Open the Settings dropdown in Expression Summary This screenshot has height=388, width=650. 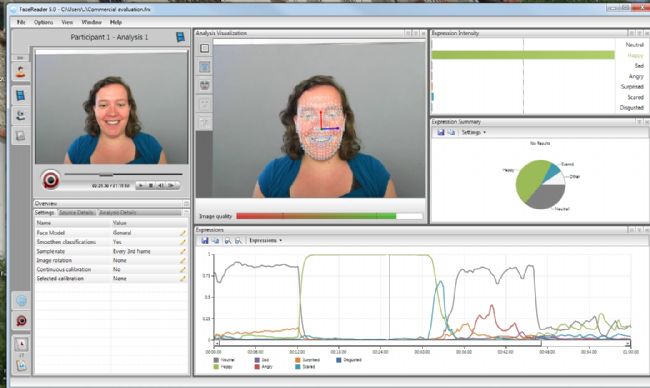tap(473, 132)
